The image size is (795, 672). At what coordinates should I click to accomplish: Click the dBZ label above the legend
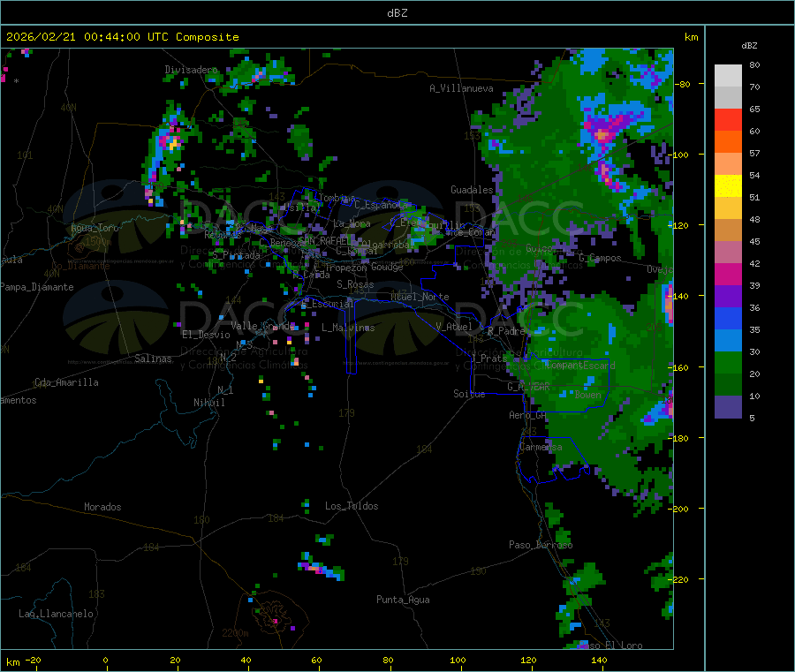pos(749,46)
